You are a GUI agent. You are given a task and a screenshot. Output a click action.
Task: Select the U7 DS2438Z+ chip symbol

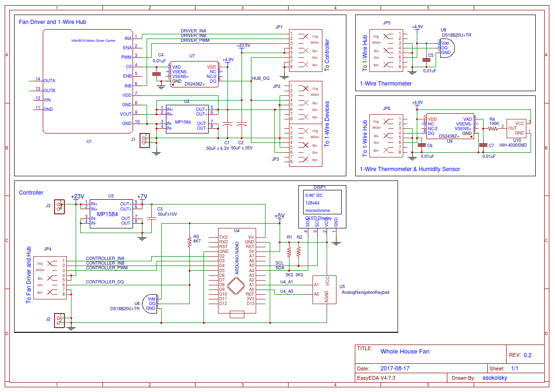pyautogui.click(x=195, y=74)
